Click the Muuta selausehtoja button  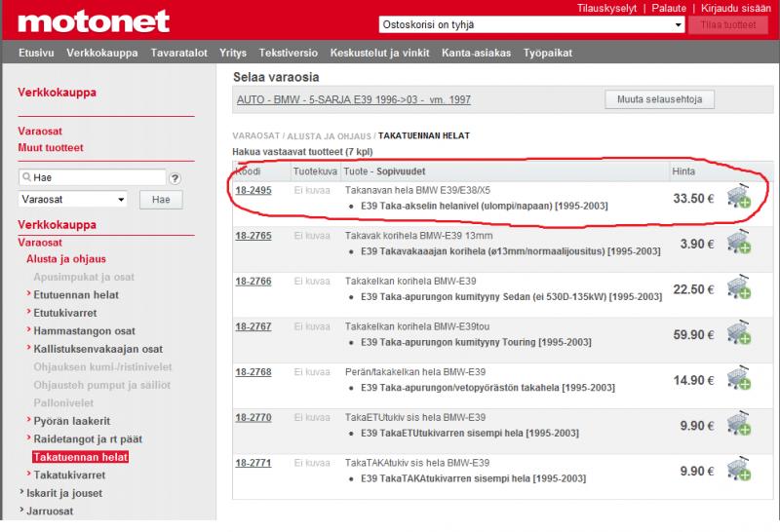click(660, 99)
